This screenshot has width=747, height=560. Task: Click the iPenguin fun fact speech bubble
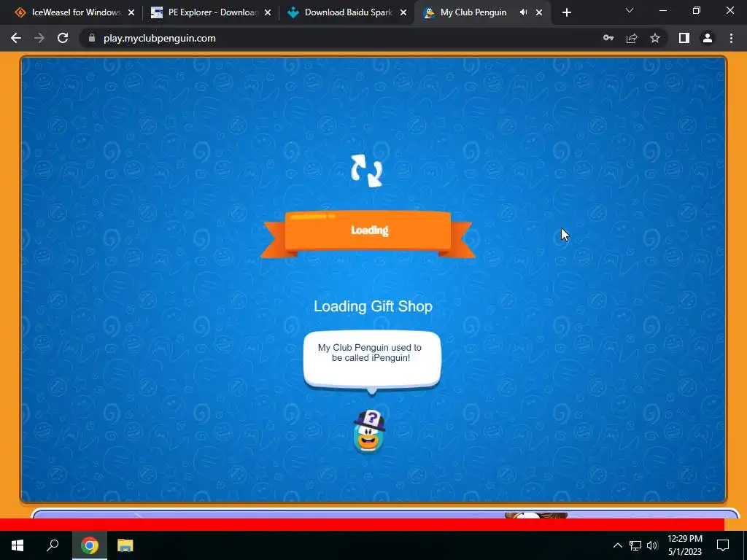(x=372, y=360)
